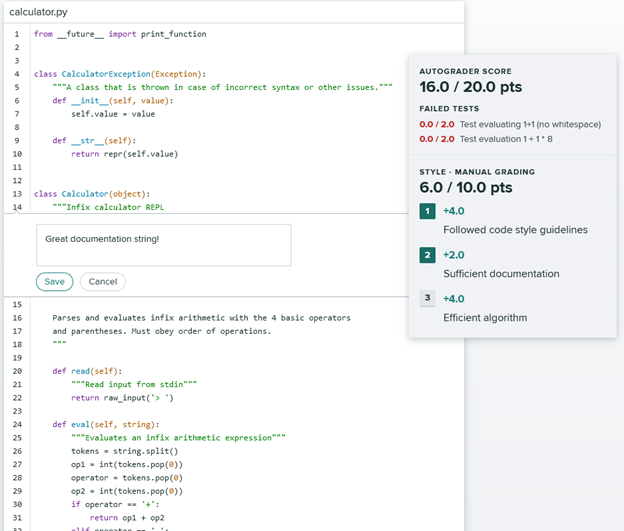624x531 pixels.
Task: Click the +4.0 points for rubric item 1
Action: (454, 211)
